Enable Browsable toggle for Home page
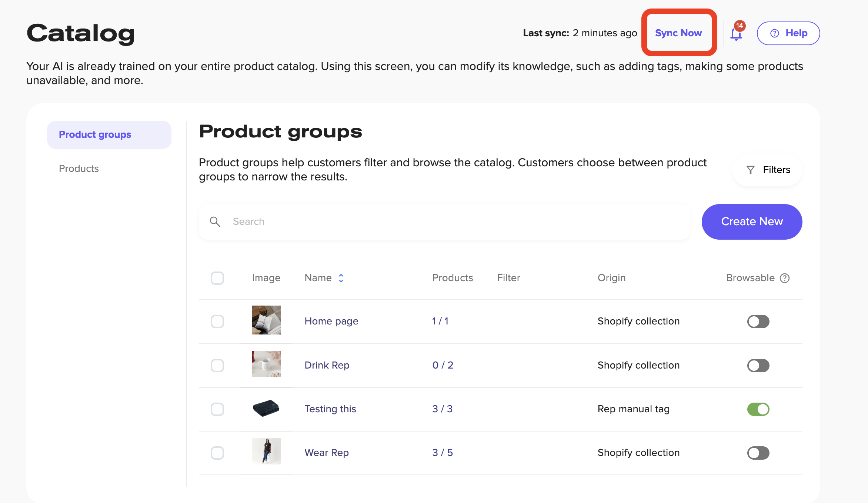The image size is (868, 503). point(758,322)
